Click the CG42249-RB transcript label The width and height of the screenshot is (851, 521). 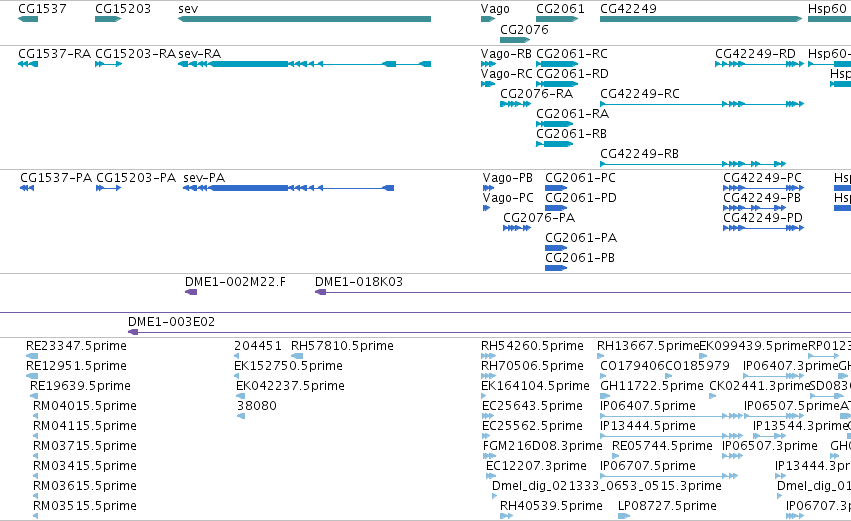[639, 154]
